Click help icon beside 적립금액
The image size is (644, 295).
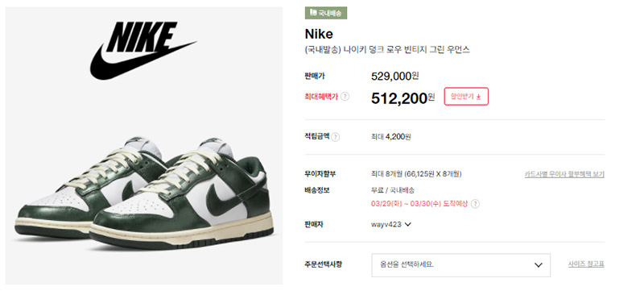tap(336, 137)
